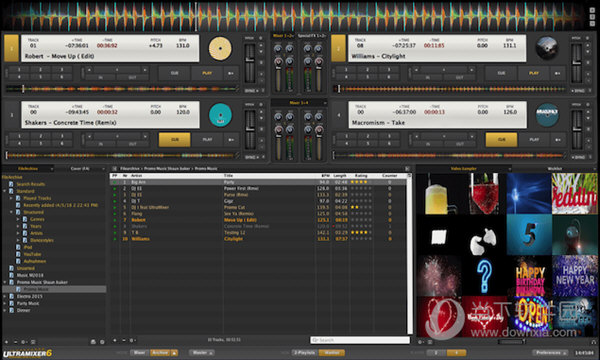Trigger hot cue 1 on deck 1

coord(19,70)
